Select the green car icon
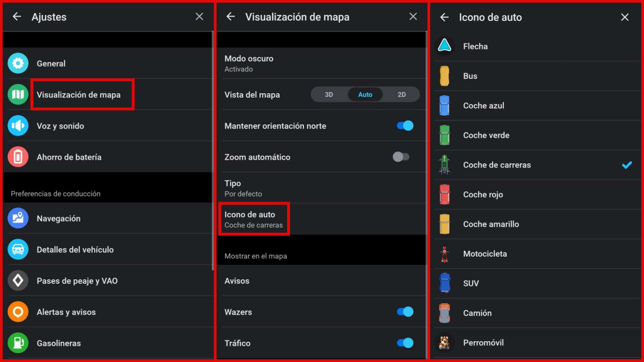Screen dimensions: 644x362 click(444, 135)
